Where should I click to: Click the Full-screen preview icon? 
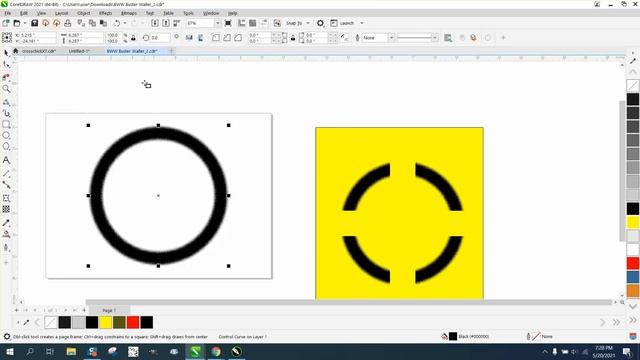(x=228, y=23)
